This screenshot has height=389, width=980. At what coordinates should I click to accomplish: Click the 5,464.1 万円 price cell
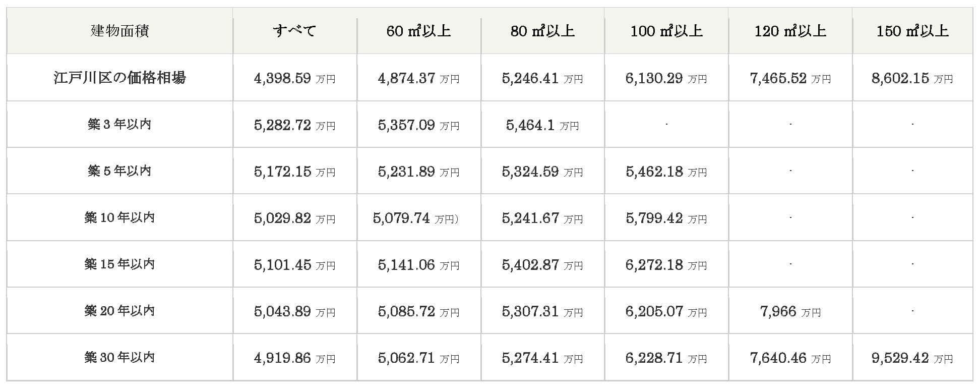(543, 125)
